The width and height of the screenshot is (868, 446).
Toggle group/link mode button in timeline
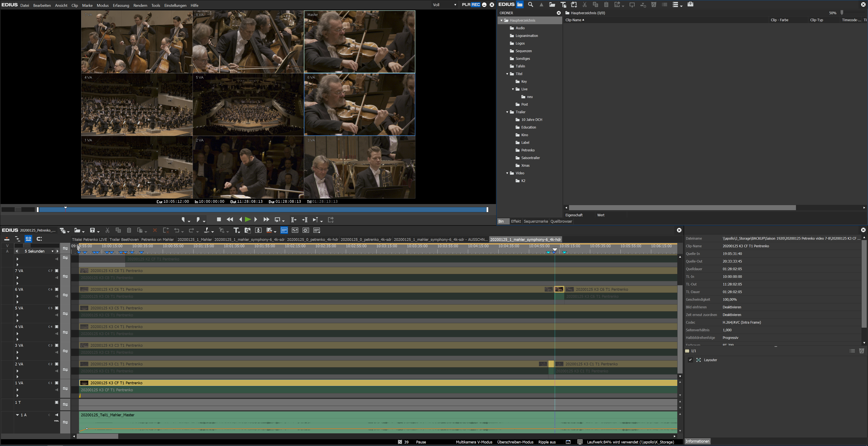click(28, 239)
